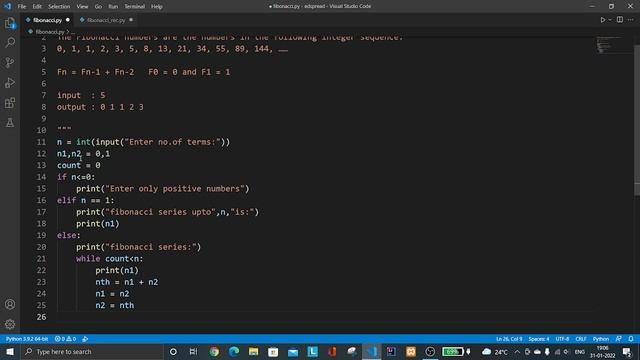Select Python 3.9.2 64-bit interpreter in status bar

(27, 339)
